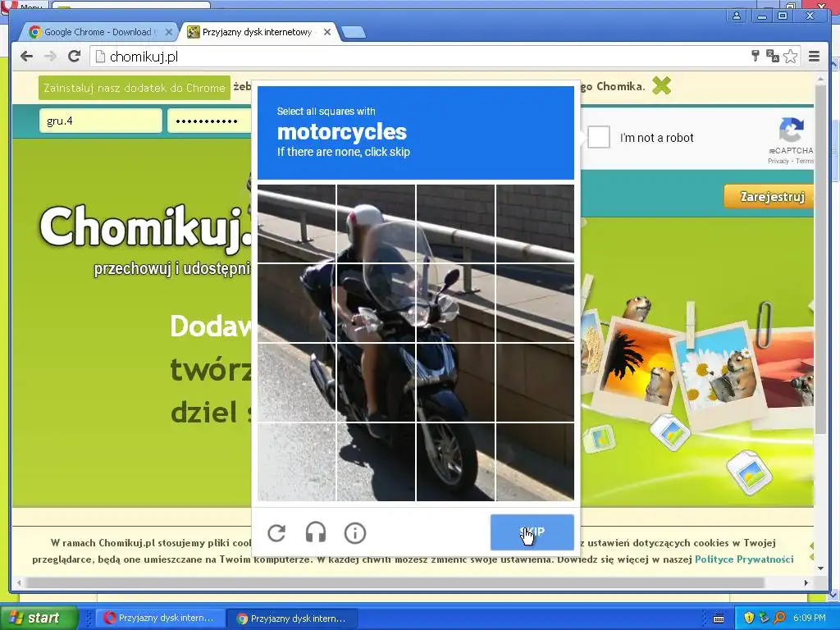Select captcha square with rider's back
This screenshot has height=630, width=840.
tap(296, 303)
